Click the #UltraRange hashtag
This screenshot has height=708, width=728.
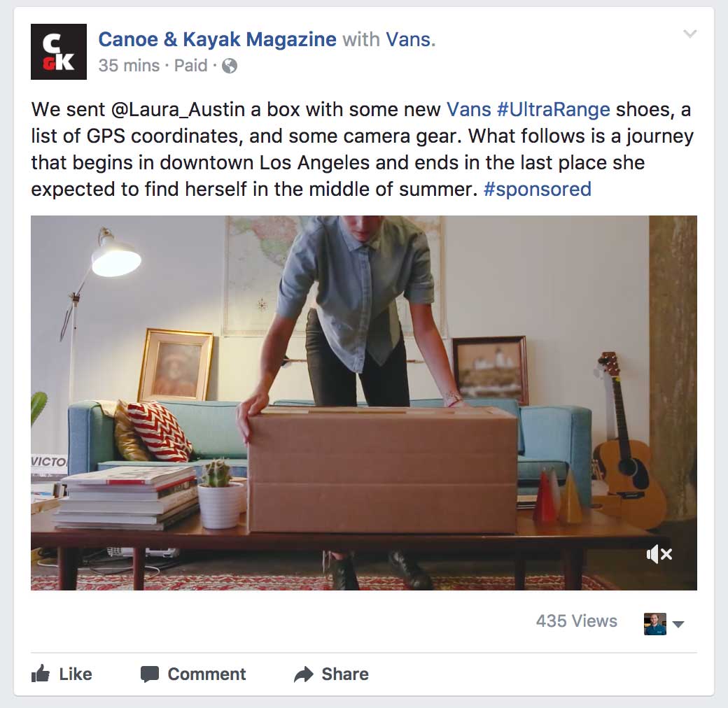click(554, 110)
